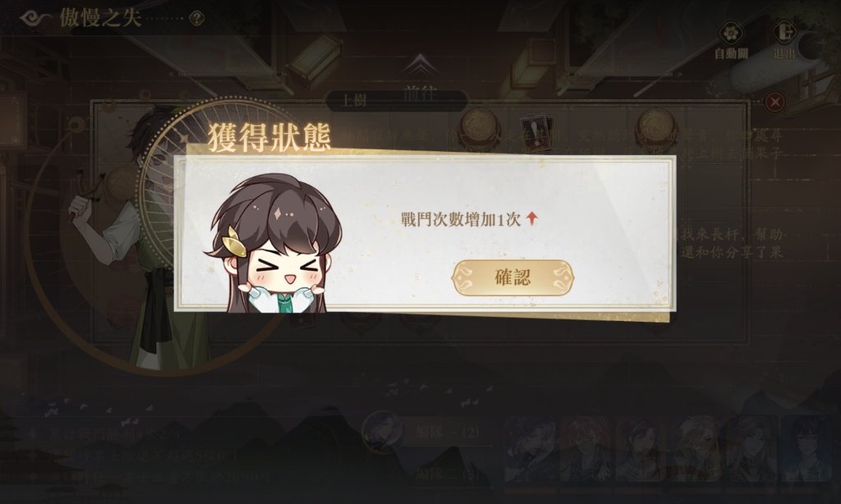Click the team leader round avatar
This screenshot has height=504, width=841.
tap(383, 432)
